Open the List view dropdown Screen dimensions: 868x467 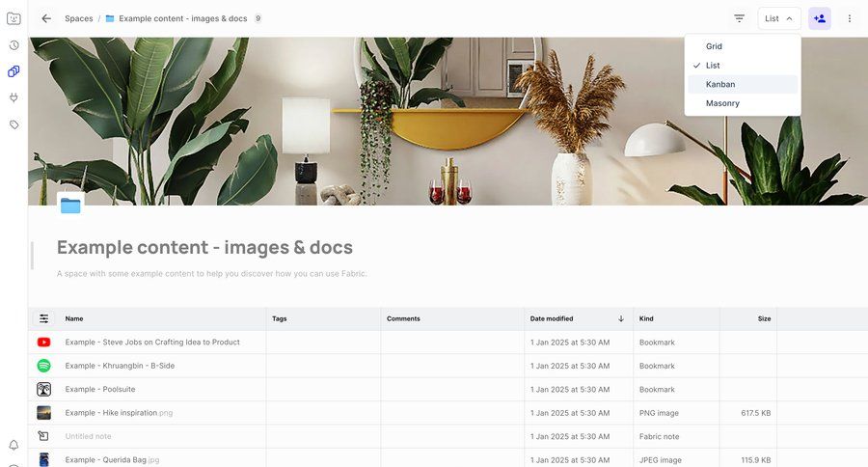pos(779,18)
